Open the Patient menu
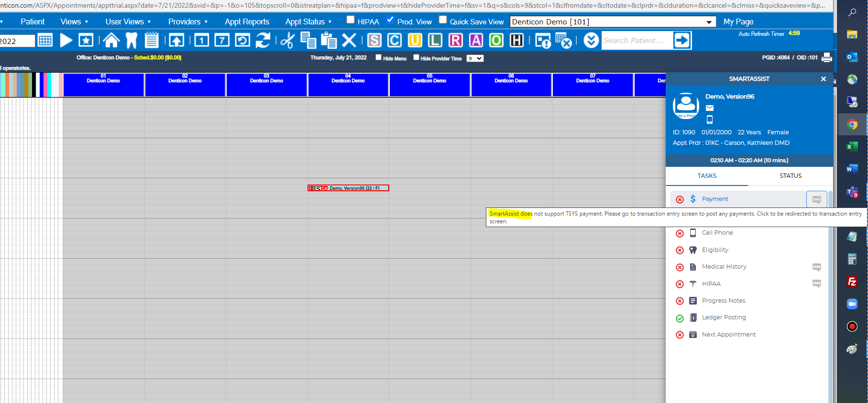This screenshot has height=403, width=868. pyautogui.click(x=33, y=22)
